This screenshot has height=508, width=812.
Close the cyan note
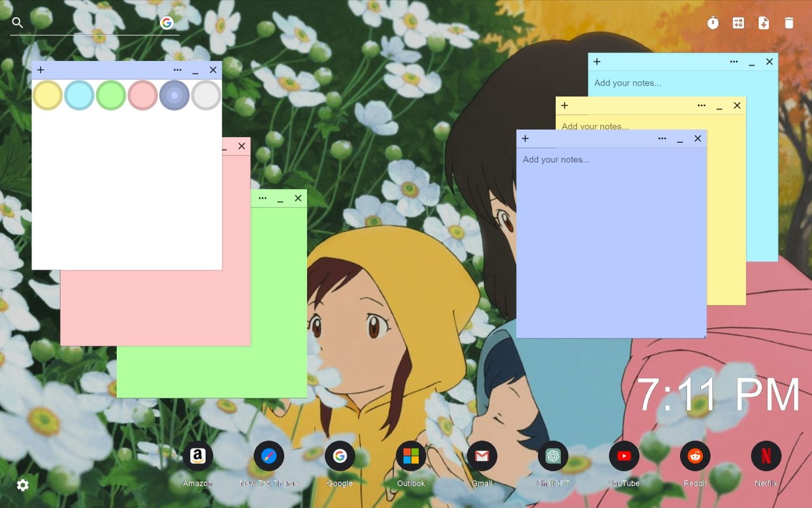point(769,62)
